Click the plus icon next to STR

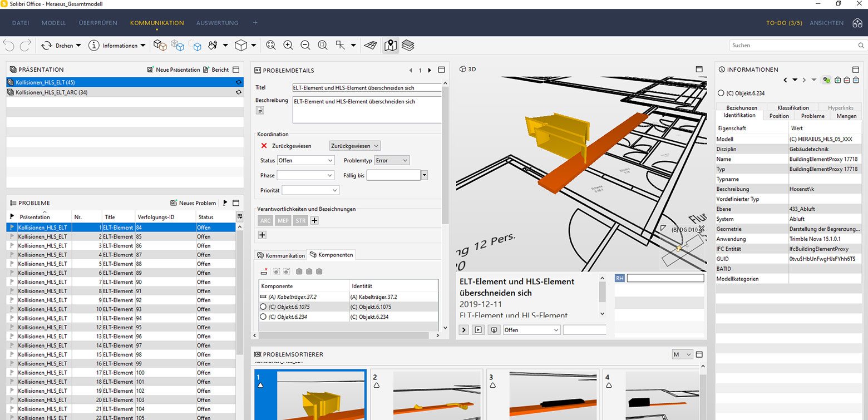click(x=314, y=221)
